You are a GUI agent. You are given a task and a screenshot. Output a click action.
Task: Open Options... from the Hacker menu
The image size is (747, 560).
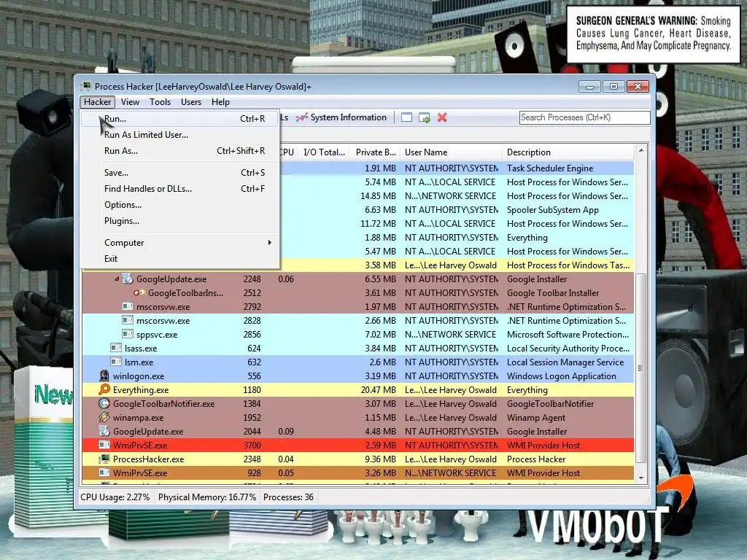(x=180, y=205)
